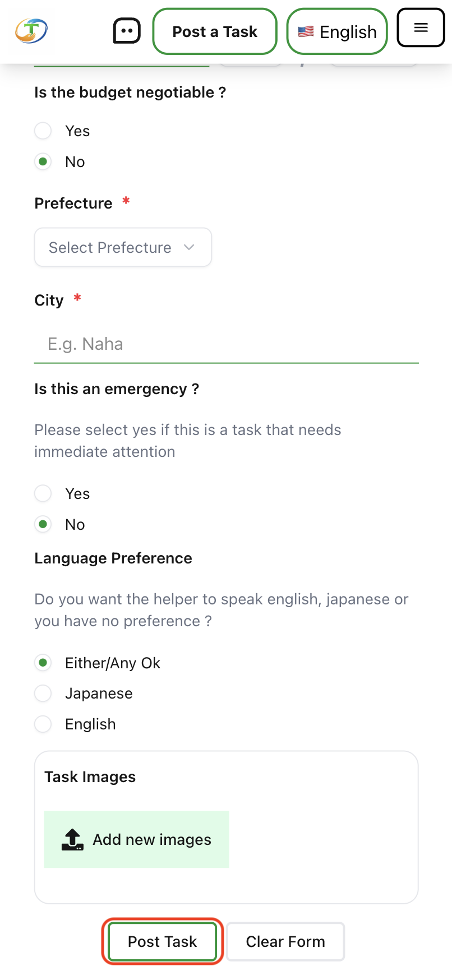Choose Japanese language preference
Viewport: 452px width, 980px height.
pyautogui.click(x=43, y=694)
